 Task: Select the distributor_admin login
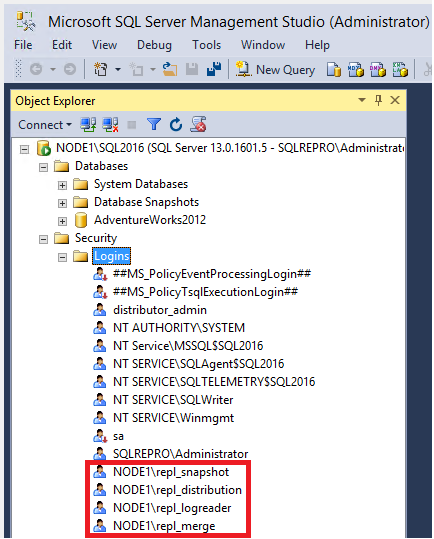160,310
